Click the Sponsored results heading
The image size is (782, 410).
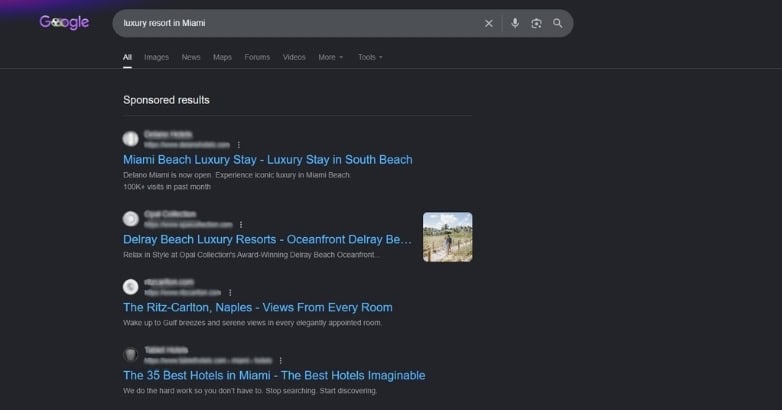[166, 100]
